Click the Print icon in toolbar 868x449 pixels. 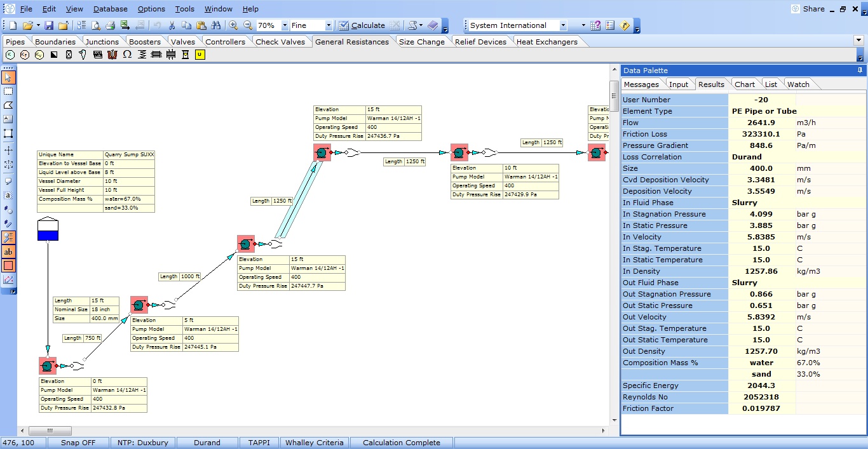click(110, 25)
